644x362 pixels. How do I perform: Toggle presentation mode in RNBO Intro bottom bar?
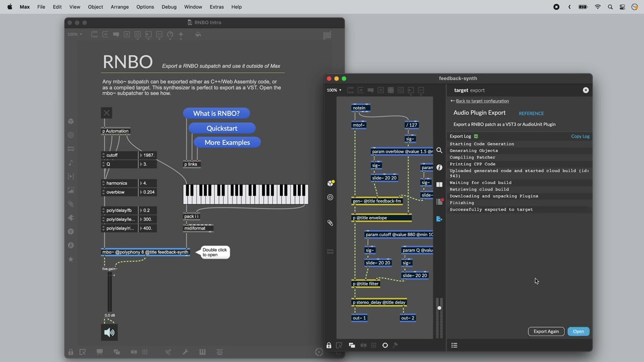(100, 352)
